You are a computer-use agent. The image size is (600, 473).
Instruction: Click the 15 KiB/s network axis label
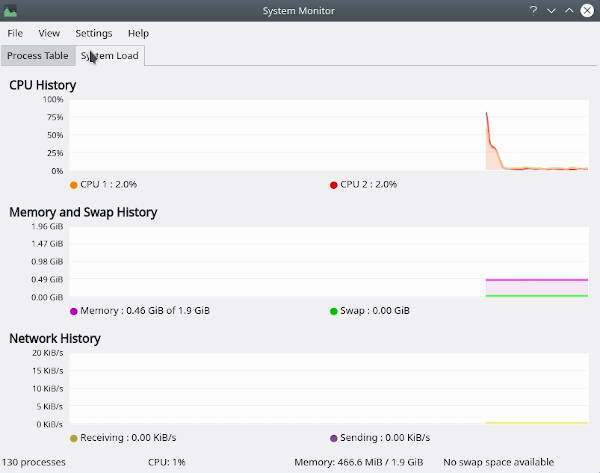coord(47,371)
